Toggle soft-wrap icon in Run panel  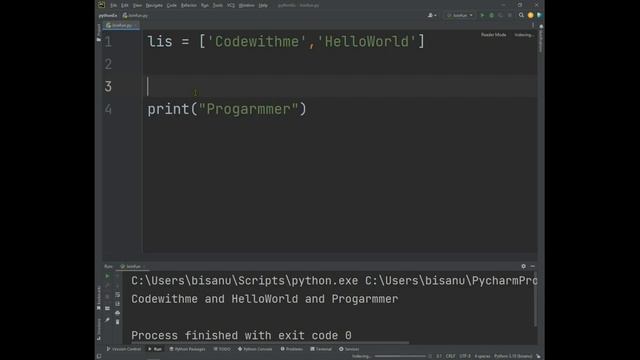point(118,295)
